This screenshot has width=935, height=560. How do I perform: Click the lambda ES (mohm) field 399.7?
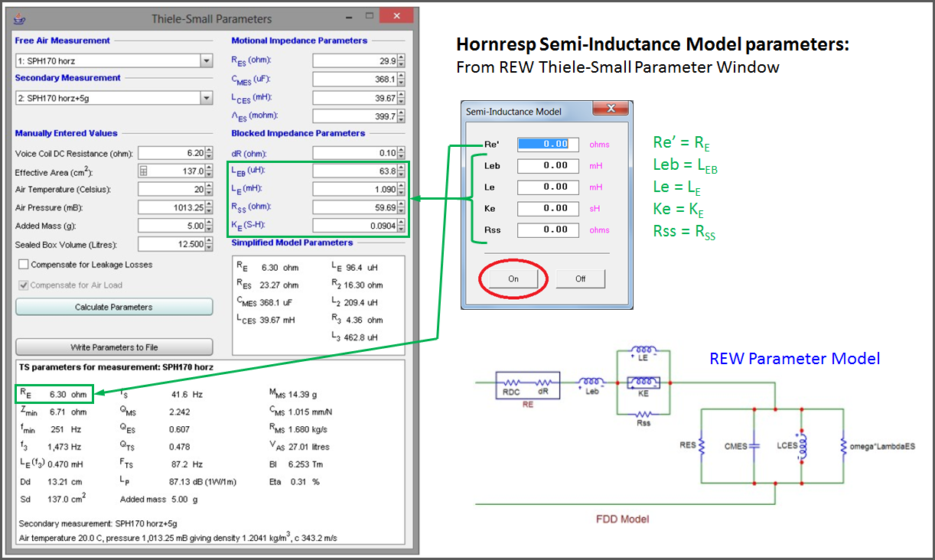pyautogui.click(x=355, y=116)
